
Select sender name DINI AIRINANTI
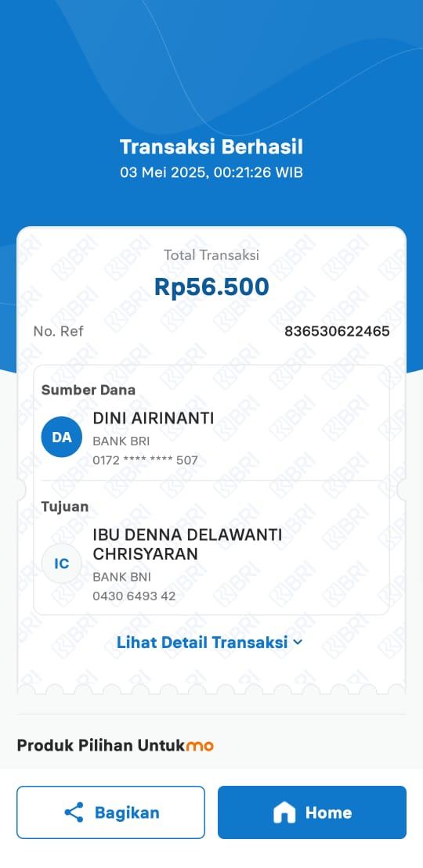coord(153,419)
